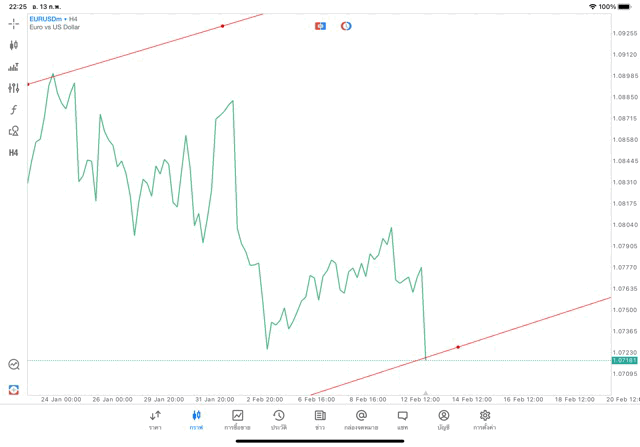640x447 pixels.
Task: Open the drawing objects shapes icon
Action: click(14, 131)
